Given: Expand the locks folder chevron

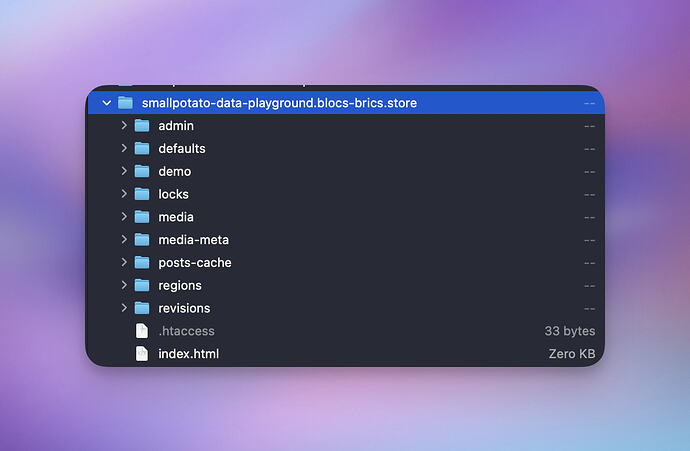Looking at the screenshot, I should pyautogui.click(x=124, y=194).
